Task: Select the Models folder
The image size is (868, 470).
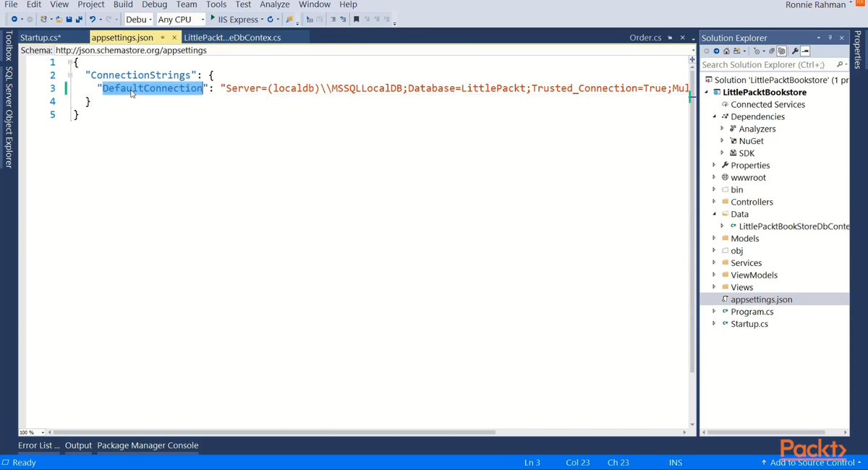Action: [744, 239]
